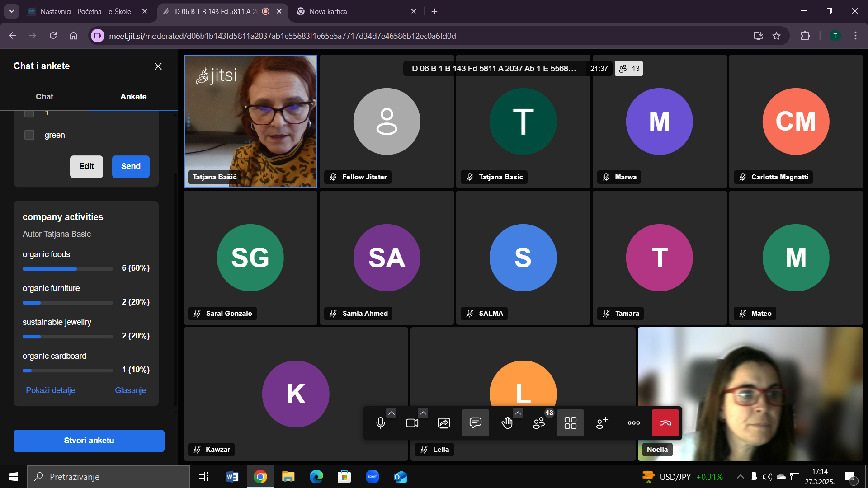
Task: Start screen sharing from the toolbar
Action: point(443,423)
